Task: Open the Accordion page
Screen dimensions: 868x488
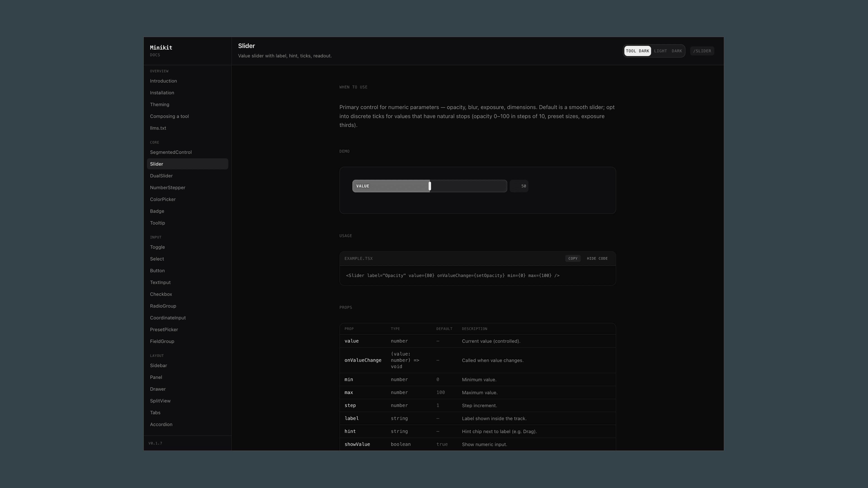Action: (x=187, y=424)
